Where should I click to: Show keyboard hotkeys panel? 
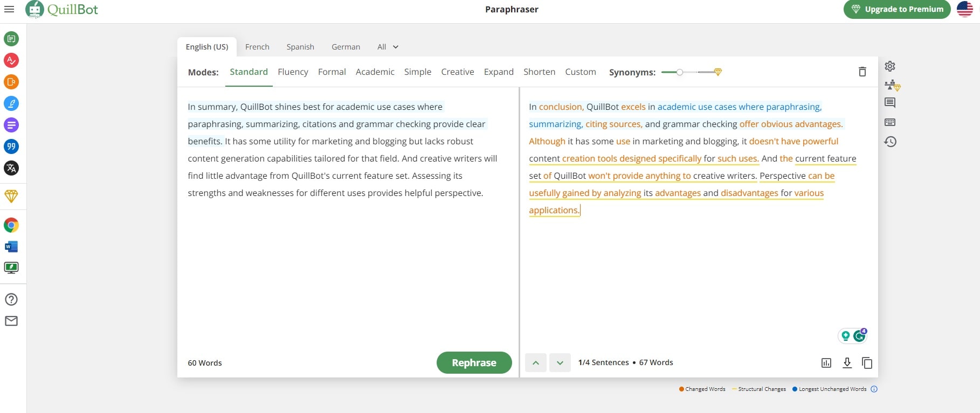pyautogui.click(x=890, y=122)
